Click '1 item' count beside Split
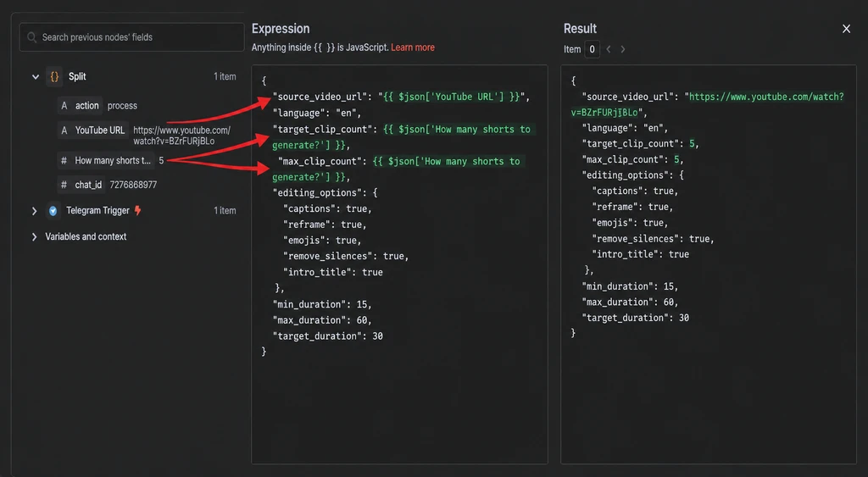 [225, 77]
